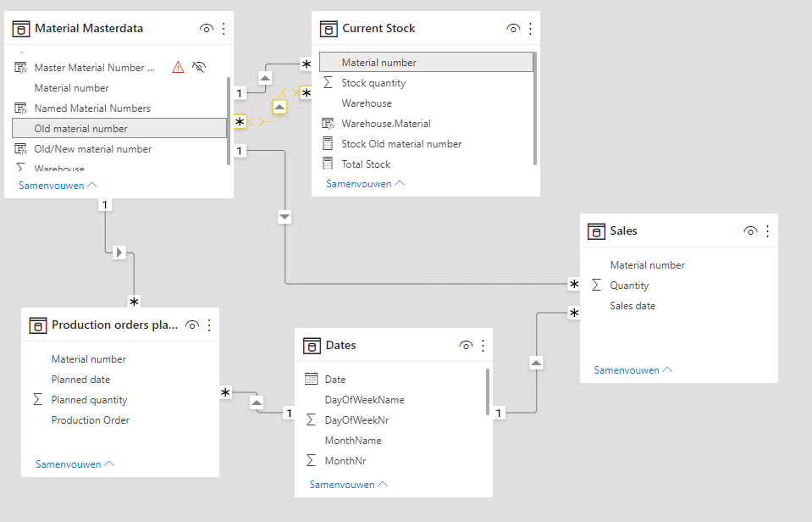812x522 pixels.
Task: Click the Current Stock field list scrollbar
Action: [535, 108]
